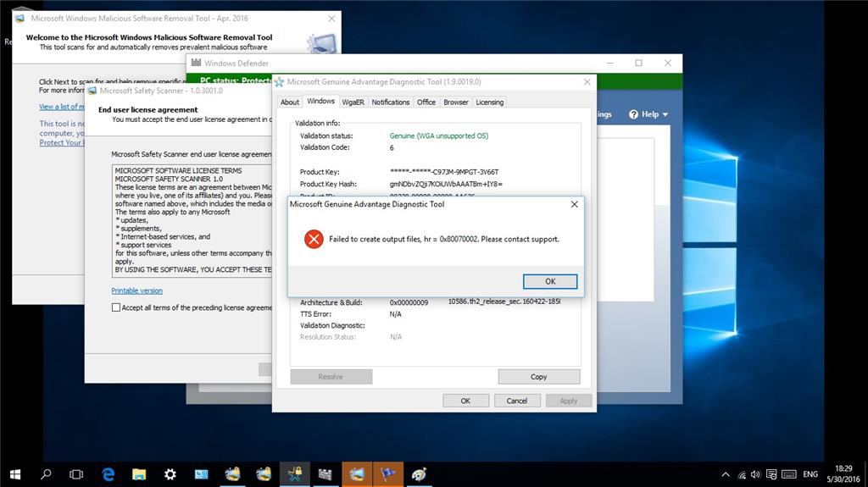Check 'Accept all terms' in the Safety Scanner

[115, 307]
